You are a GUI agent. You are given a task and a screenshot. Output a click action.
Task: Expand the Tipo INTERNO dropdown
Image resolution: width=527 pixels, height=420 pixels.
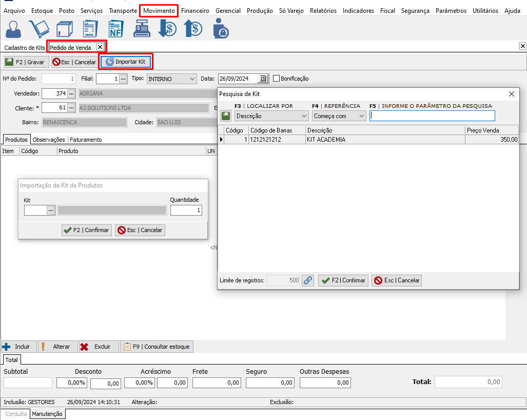(x=192, y=79)
